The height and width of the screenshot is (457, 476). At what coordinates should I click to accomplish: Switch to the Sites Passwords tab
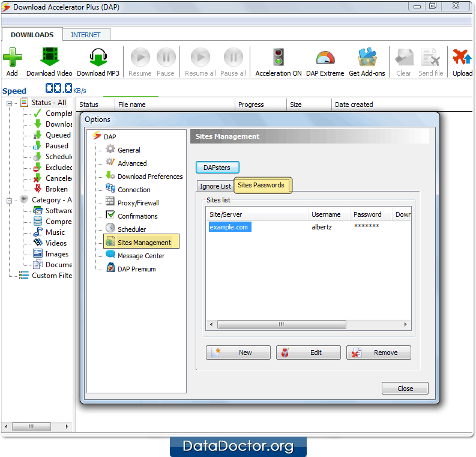[x=263, y=185]
